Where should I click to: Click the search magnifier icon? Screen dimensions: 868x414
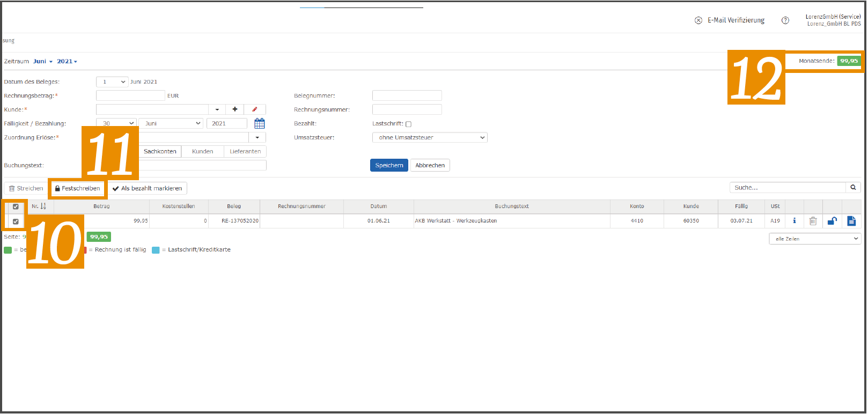pos(854,187)
